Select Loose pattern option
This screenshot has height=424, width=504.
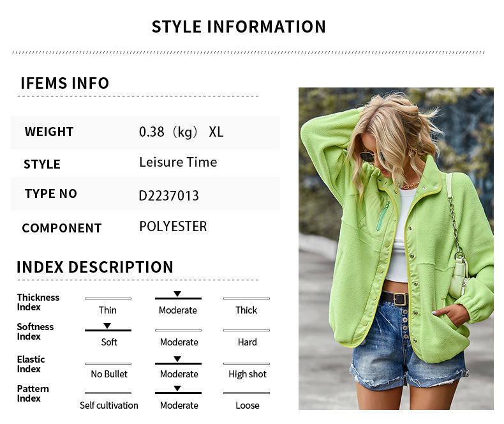tap(247, 405)
